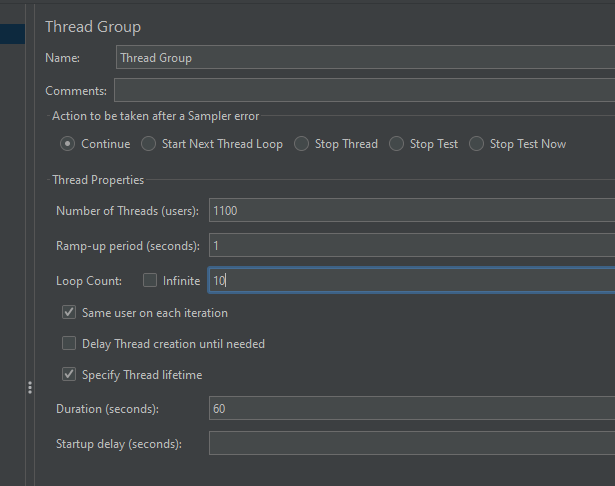Viewport: 615px width, 486px height.
Task: Click the panel divider drag handle
Action: click(30, 388)
